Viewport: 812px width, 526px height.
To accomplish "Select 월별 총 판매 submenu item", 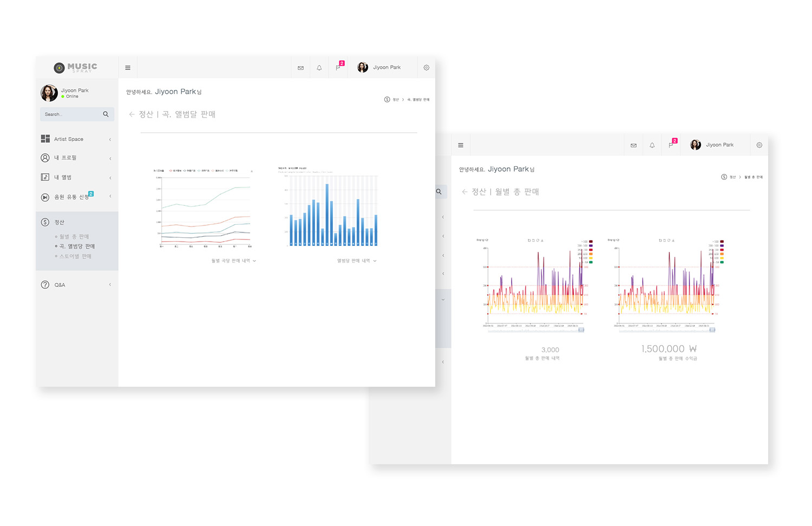I will (x=74, y=237).
